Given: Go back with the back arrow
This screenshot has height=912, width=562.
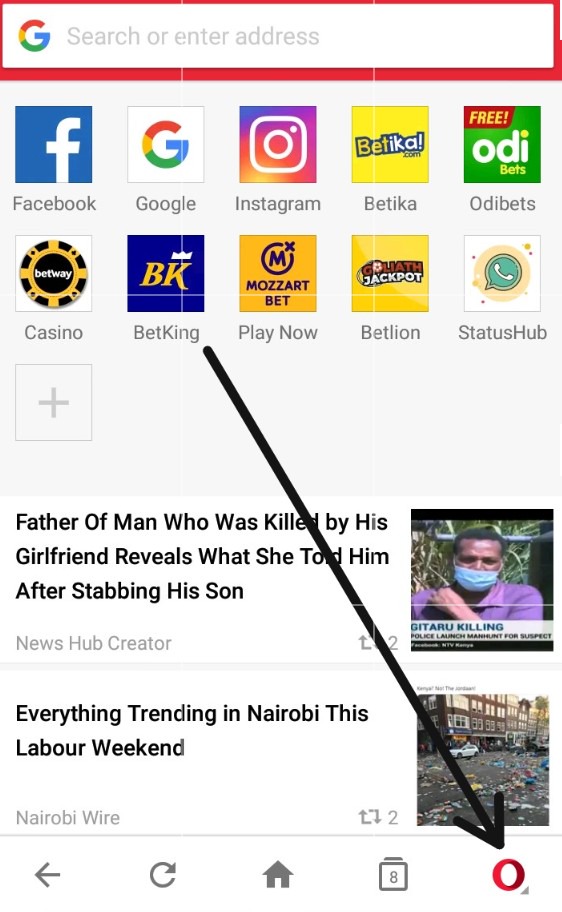Looking at the screenshot, I should coord(48,874).
